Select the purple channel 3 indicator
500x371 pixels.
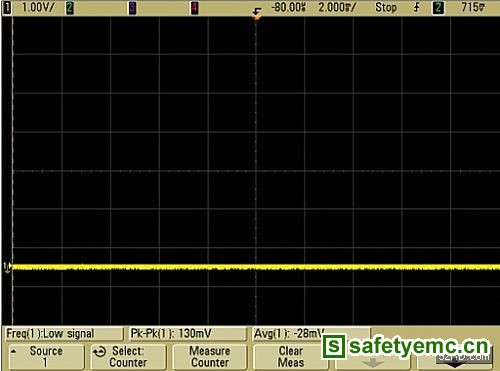point(132,8)
